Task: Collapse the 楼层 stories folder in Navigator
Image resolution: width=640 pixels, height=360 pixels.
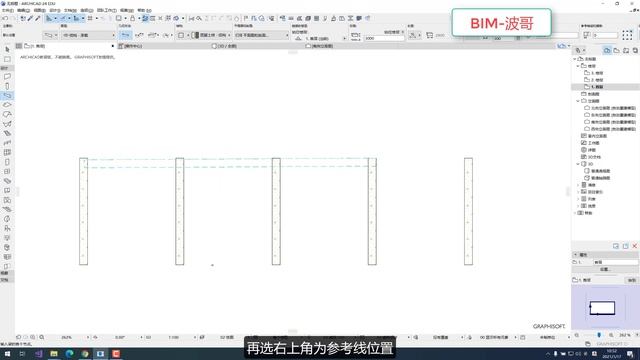Action: tap(578, 66)
